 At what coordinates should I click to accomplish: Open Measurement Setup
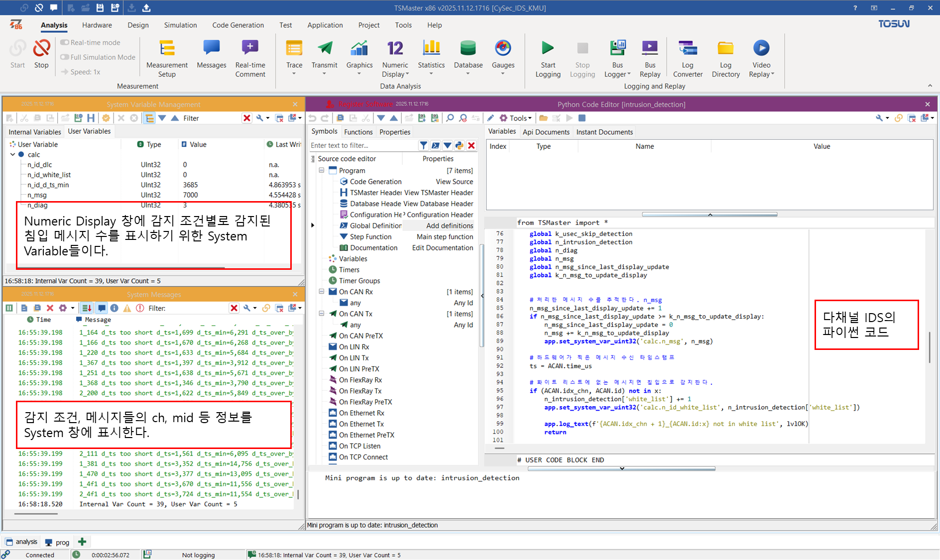tap(167, 59)
